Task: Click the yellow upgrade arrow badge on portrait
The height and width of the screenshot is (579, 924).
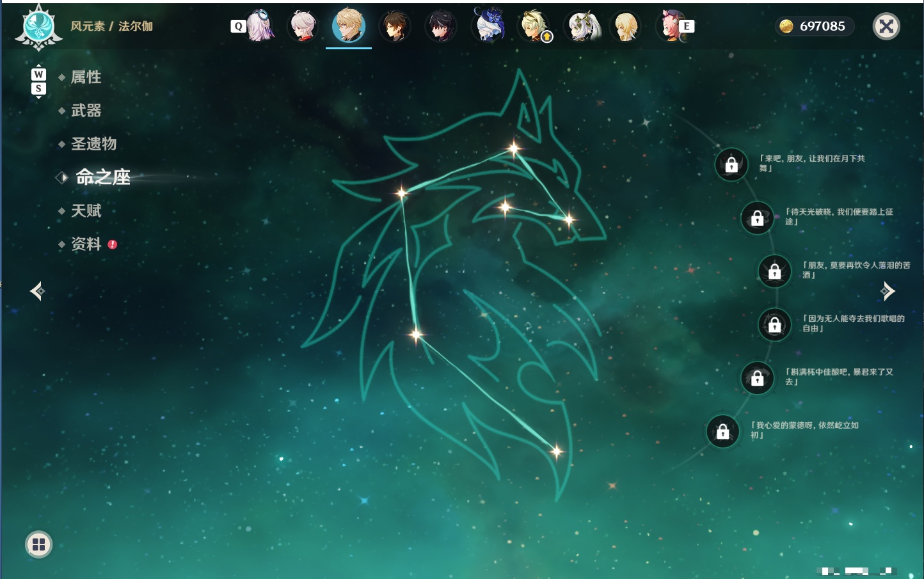Action: [546, 37]
